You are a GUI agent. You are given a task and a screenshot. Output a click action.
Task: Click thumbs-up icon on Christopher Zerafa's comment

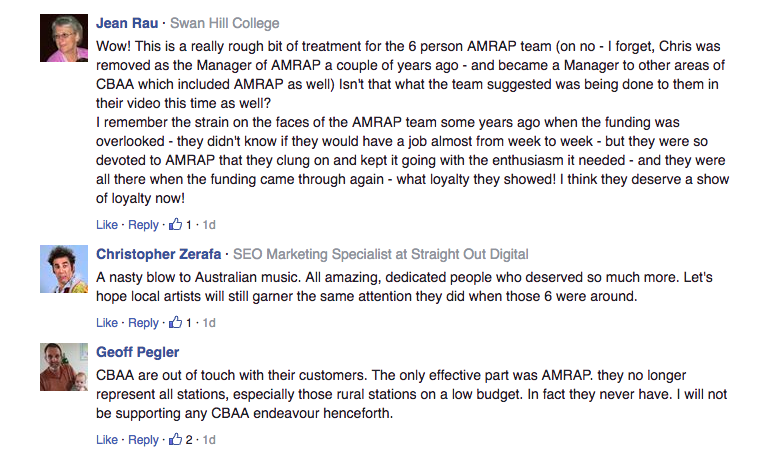[x=175, y=322]
